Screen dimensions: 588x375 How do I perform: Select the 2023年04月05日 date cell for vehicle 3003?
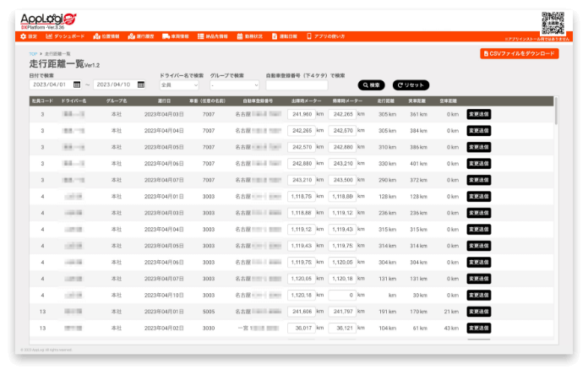coord(164,246)
